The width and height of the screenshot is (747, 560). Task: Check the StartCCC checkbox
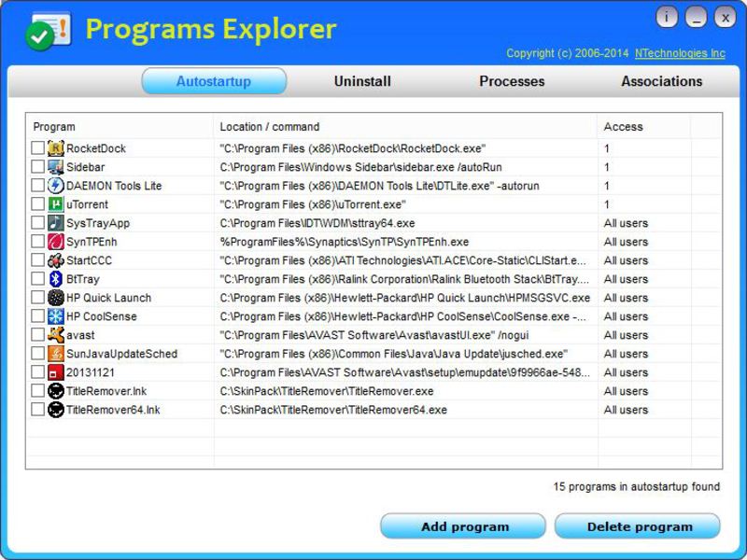[37, 260]
